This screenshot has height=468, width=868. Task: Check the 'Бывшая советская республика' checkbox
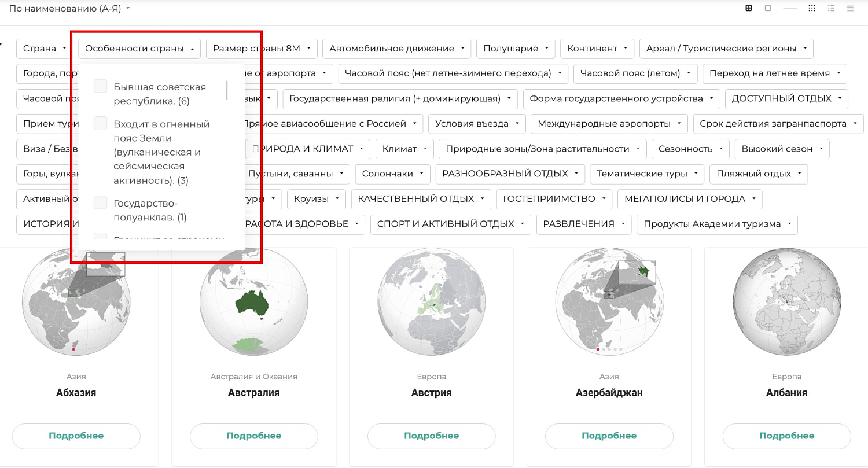click(x=101, y=86)
